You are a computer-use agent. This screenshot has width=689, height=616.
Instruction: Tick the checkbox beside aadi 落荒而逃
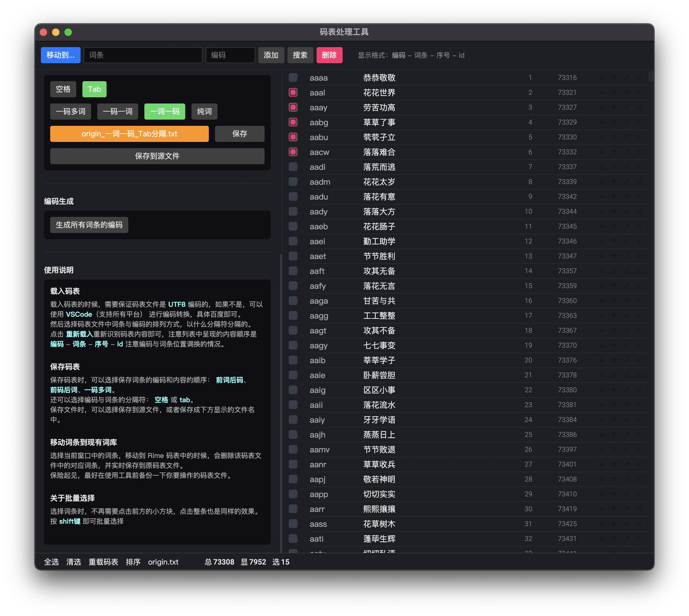293,167
